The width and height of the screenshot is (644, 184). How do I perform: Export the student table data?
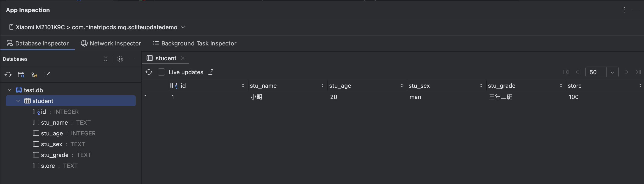click(211, 72)
